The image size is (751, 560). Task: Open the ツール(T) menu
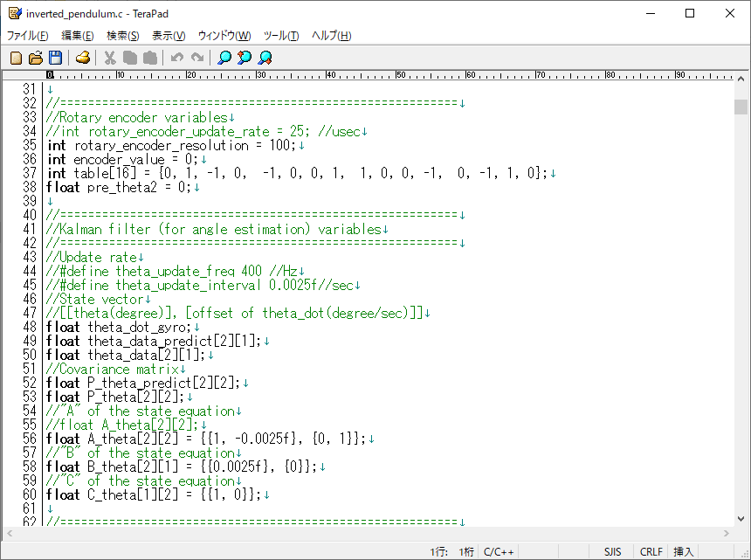(281, 36)
